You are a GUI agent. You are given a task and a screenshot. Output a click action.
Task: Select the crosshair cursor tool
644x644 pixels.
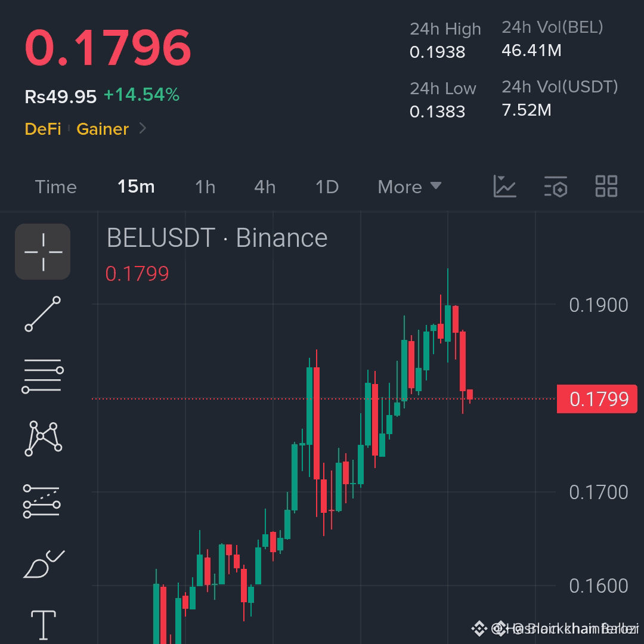click(x=43, y=252)
